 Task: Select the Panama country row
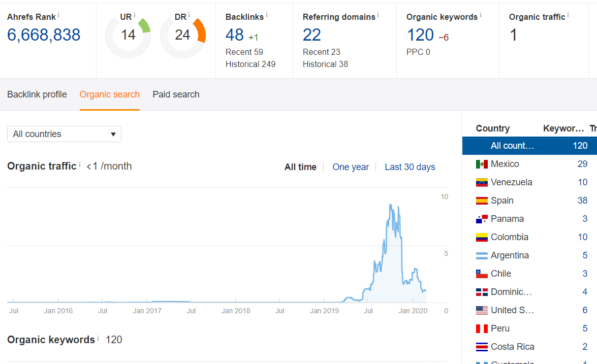click(x=529, y=219)
